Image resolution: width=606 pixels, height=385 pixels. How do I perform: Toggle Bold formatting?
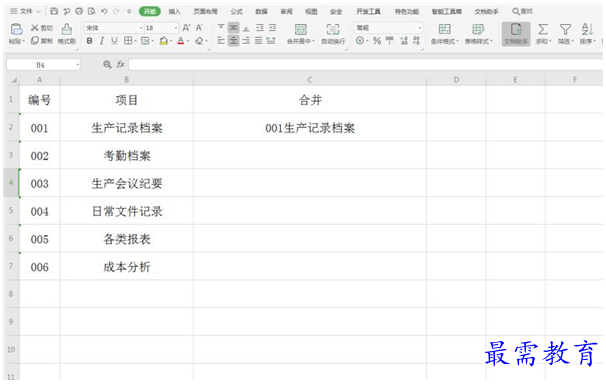[x=89, y=41]
